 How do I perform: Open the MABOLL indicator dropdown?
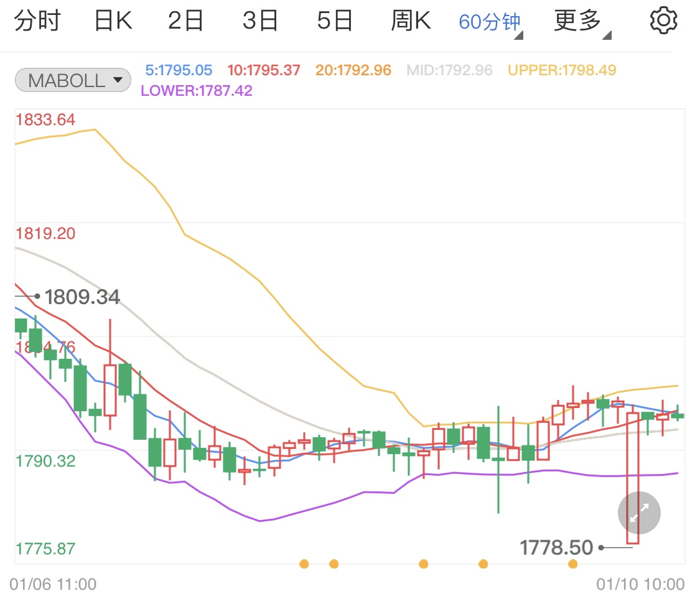72,80
